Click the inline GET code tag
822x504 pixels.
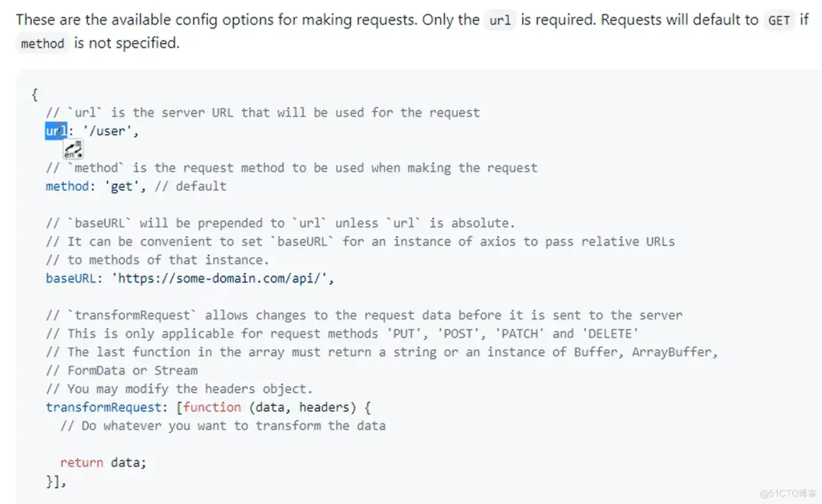coord(778,20)
